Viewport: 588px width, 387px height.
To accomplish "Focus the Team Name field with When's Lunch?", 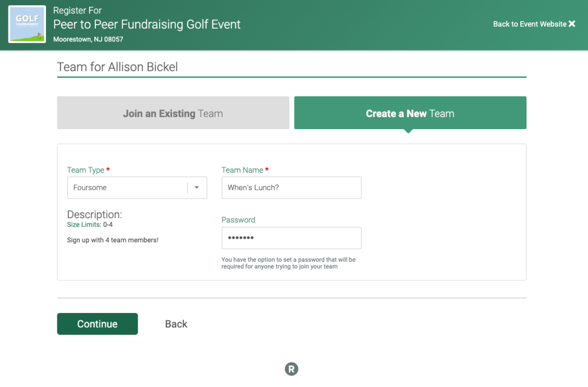I will pyautogui.click(x=291, y=188).
